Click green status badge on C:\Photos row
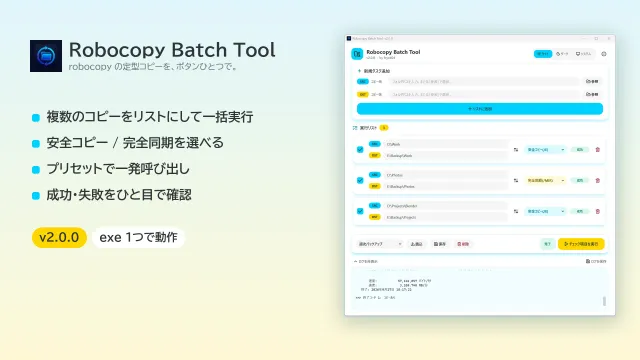The height and width of the screenshot is (360, 640). click(580, 180)
